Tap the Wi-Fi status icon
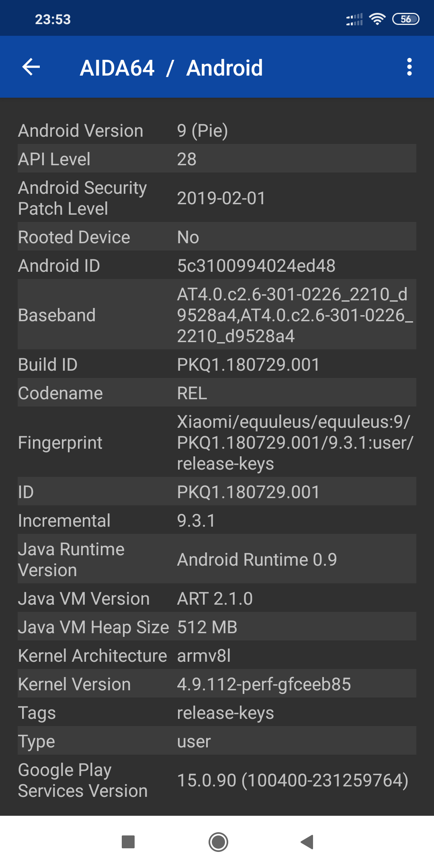434x868 pixels. point(377,19)
